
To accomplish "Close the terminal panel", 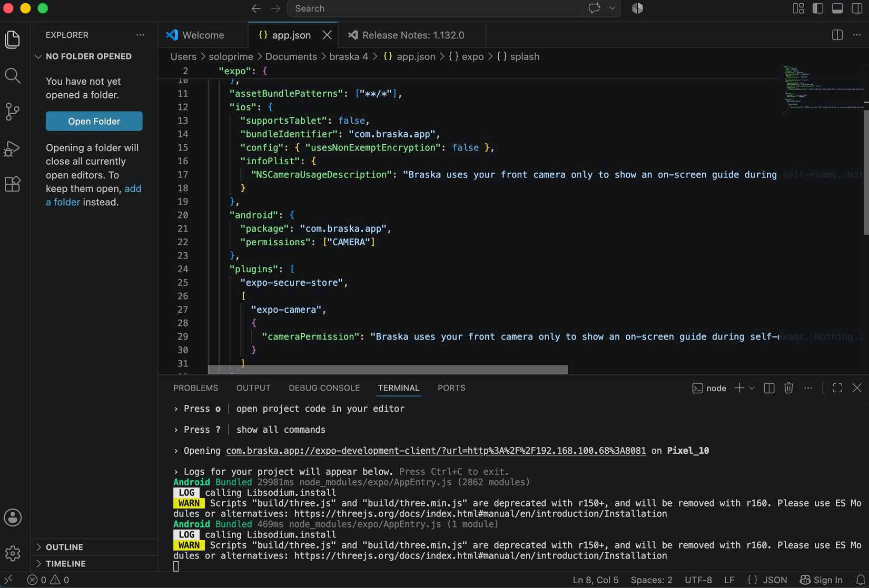I will (857, 388).
